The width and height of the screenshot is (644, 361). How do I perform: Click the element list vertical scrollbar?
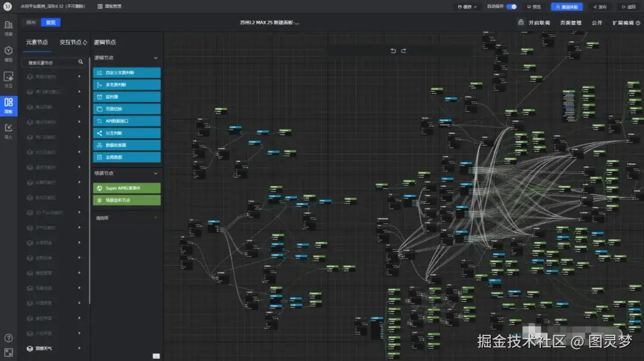coord(89,181)
